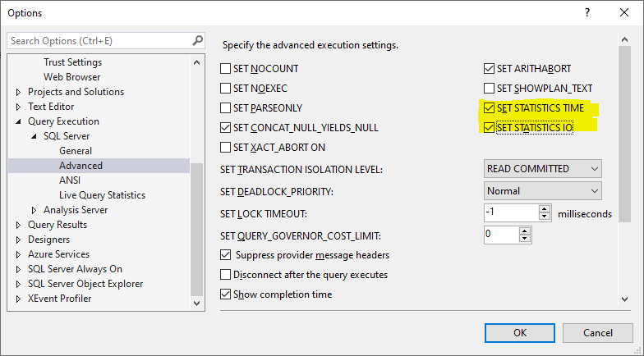This screenshot has width=644, height=356.
Task: Click the search magnifier icon
Action: [x=197, y=40]
